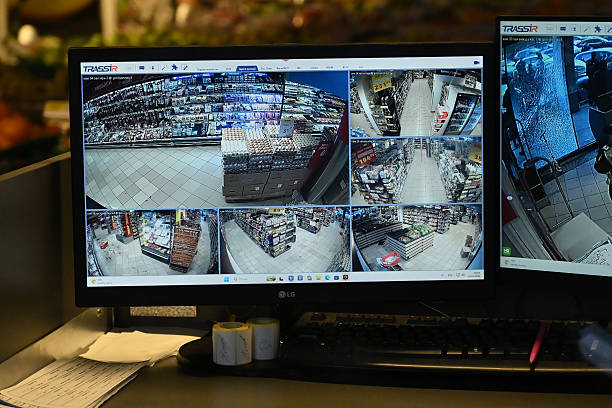Select the large egg display camera feed
The height and width of the screenshot is (408, 612).
216,140
